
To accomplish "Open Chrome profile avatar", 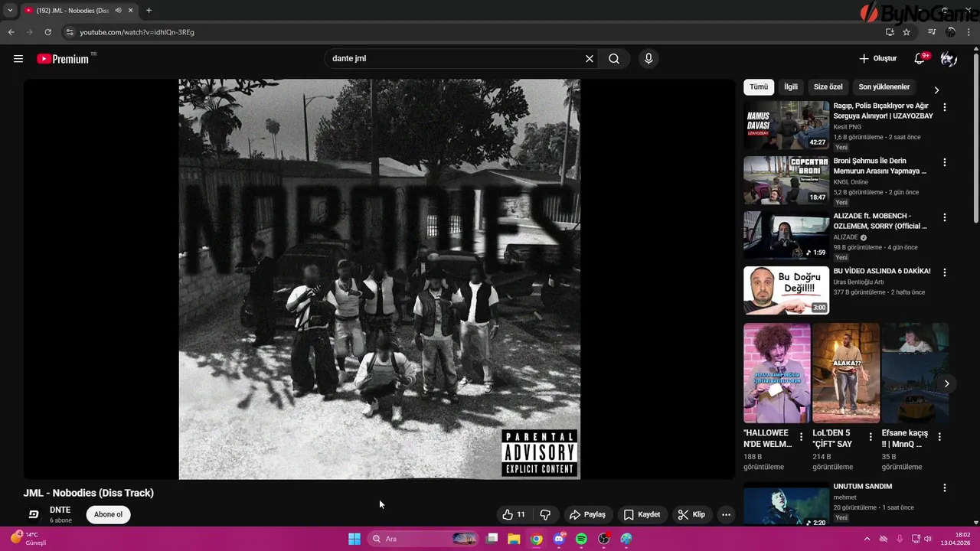I will point(951,32).
